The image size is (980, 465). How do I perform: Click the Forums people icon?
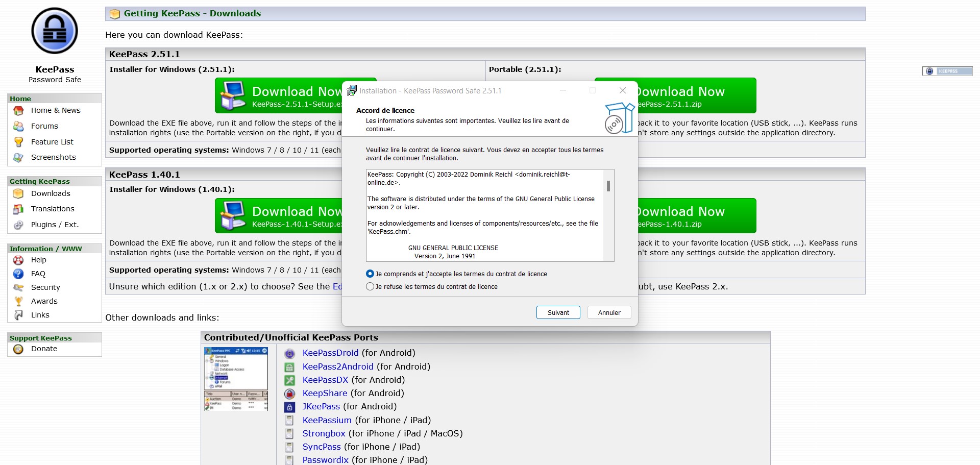pos(18,126)
